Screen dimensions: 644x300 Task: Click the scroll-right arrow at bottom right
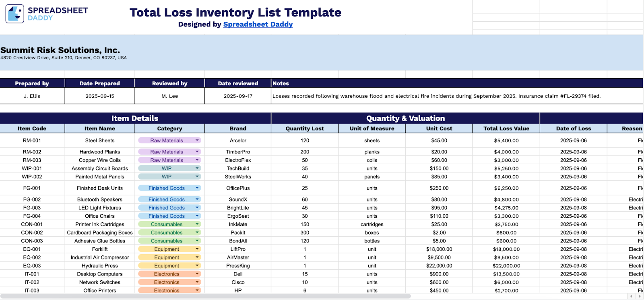(640, 296)
